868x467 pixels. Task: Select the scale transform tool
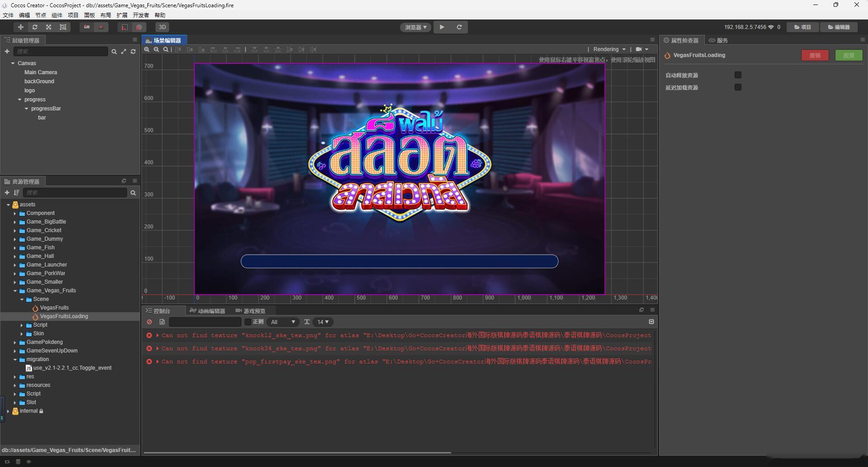click(49, 27)
